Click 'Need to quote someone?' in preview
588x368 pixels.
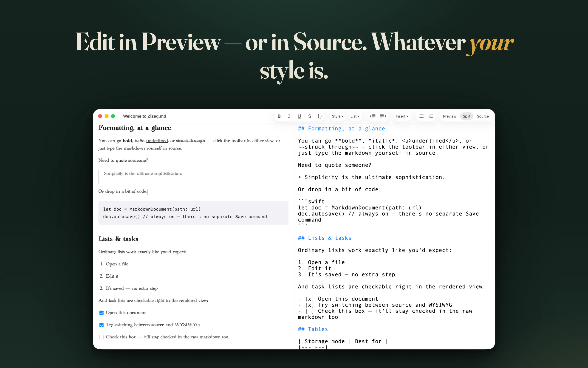[123, 160]
